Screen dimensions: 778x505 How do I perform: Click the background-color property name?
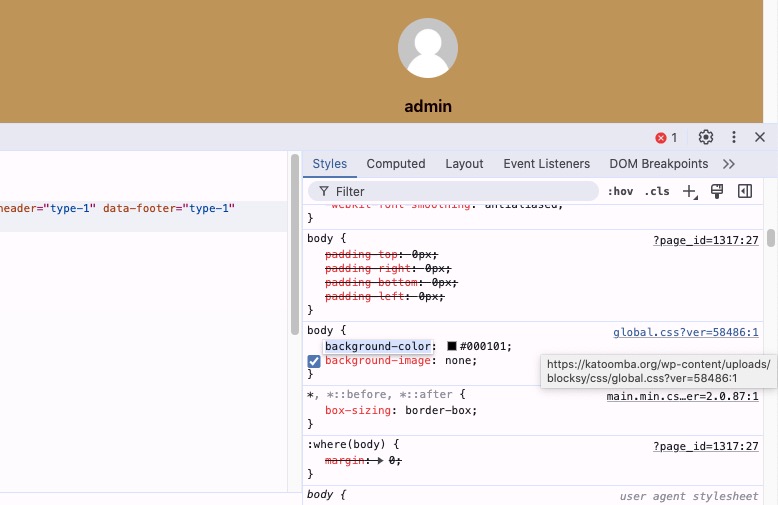point(378,346)
